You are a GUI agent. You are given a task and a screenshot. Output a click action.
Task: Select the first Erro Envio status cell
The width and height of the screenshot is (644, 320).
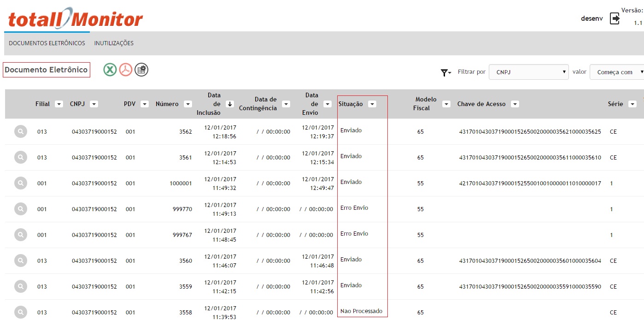354,208
